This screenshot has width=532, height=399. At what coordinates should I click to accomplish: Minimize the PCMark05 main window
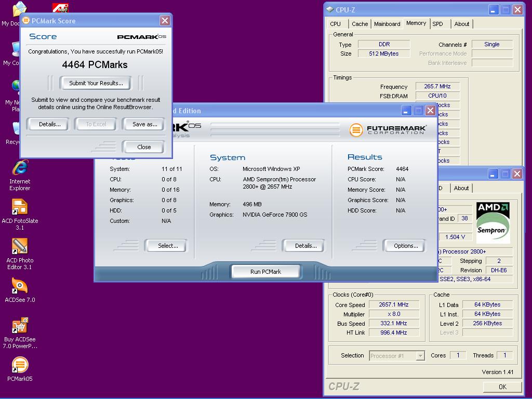pos(406,110)
